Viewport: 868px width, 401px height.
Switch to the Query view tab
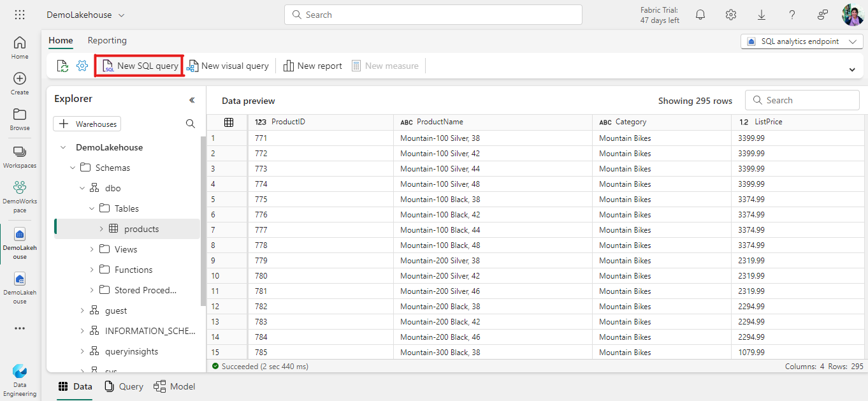click(x=124, y=386)
